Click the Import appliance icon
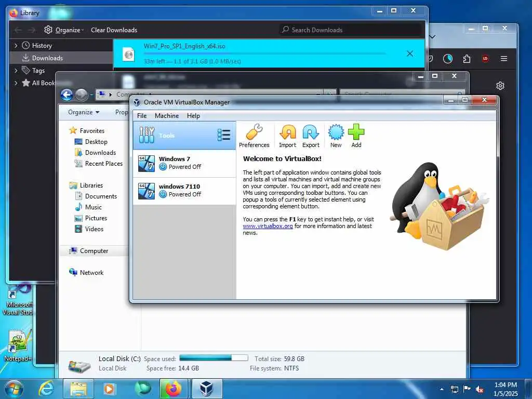The height and width of the screenshot is (399, 532). pos(287,136)
